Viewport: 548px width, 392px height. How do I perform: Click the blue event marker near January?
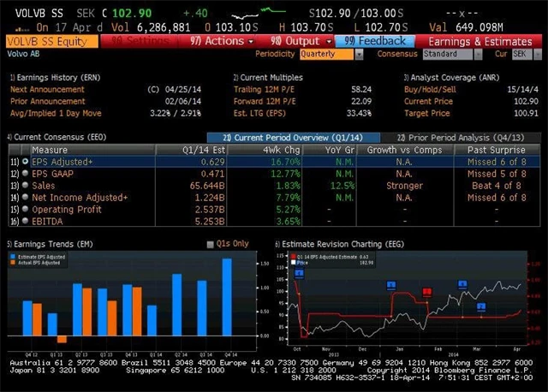(391, 285)
